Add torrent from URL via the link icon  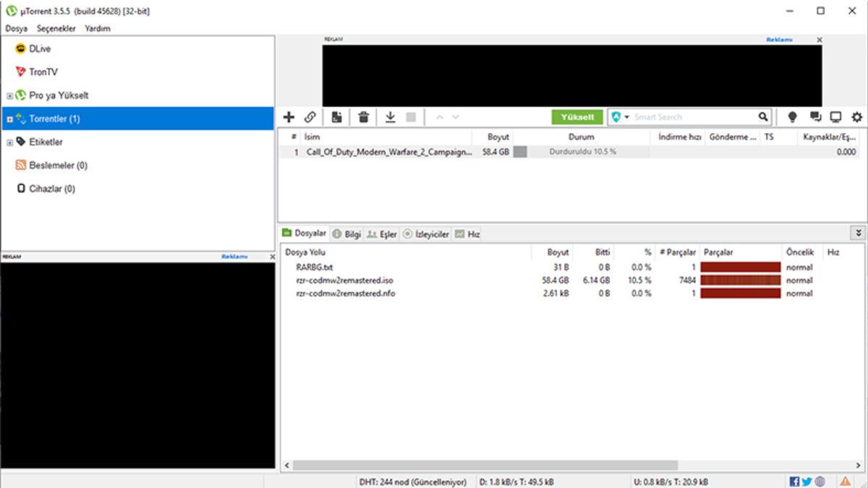(x=310, y=116)
